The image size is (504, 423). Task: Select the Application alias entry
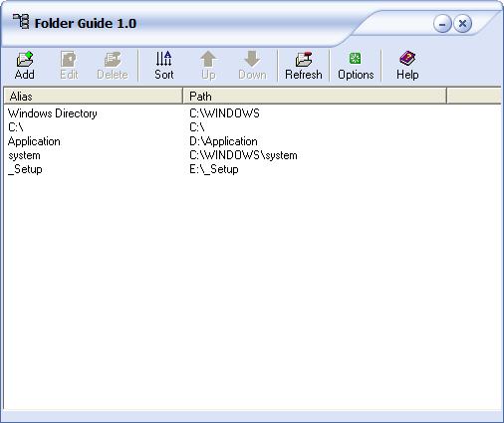34,141
